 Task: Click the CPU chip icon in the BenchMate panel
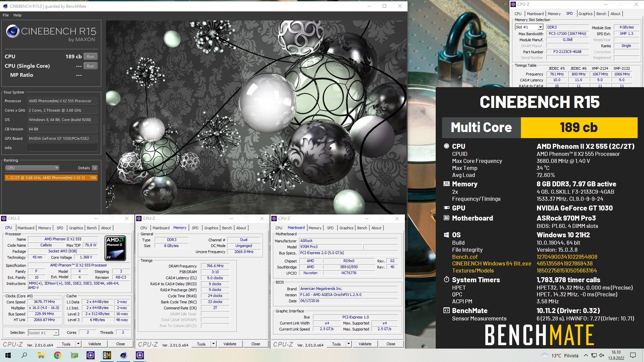(x=446, y=146)
